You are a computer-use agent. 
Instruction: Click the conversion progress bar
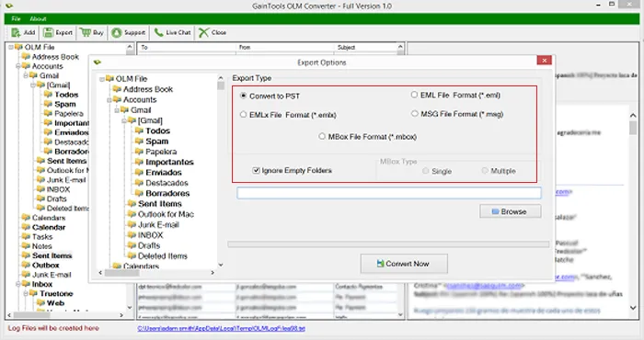pos(388,244)
